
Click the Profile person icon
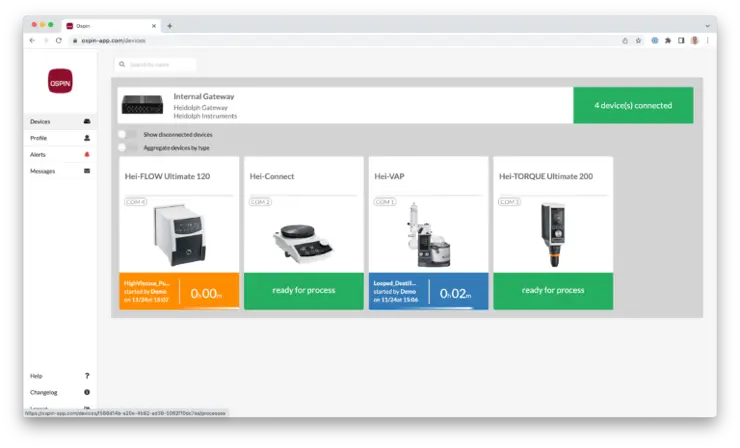tap(87, 138)
